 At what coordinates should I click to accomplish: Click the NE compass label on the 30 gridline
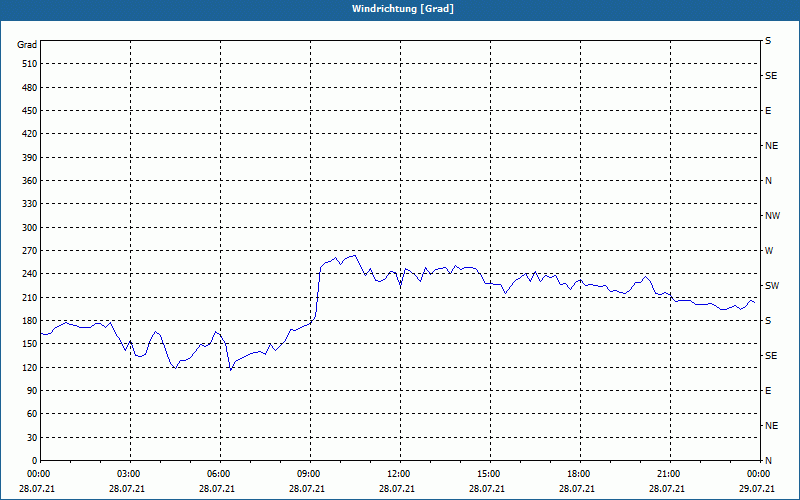[x=771, y=426]
